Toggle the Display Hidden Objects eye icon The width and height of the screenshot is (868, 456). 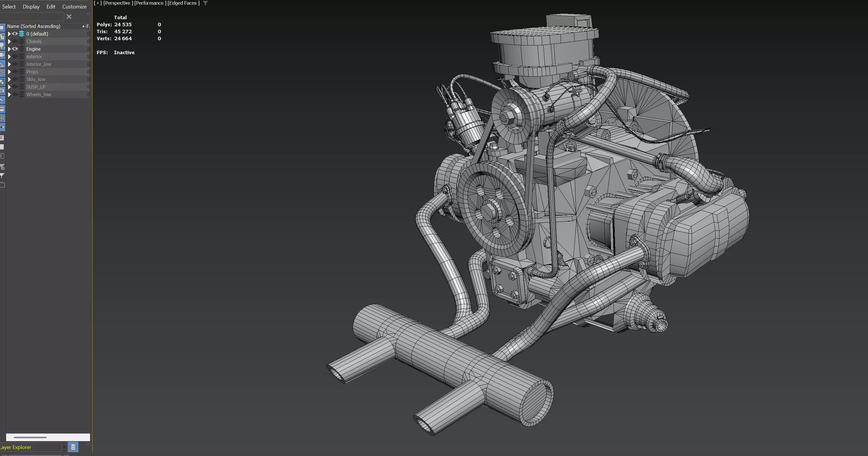(2, 127)
